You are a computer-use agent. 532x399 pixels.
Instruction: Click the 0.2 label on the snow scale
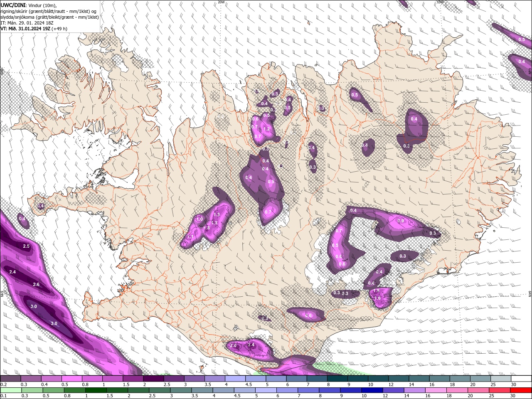pos(3,384)
